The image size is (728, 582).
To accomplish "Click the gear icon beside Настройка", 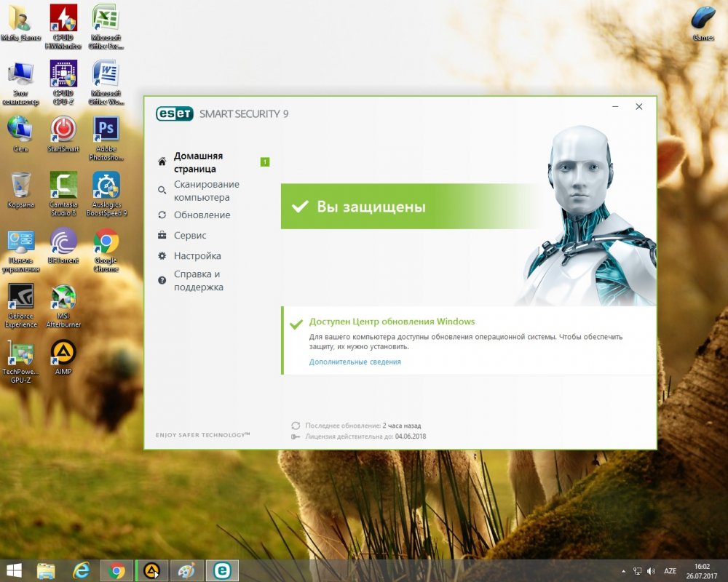I will coord(162,256).
